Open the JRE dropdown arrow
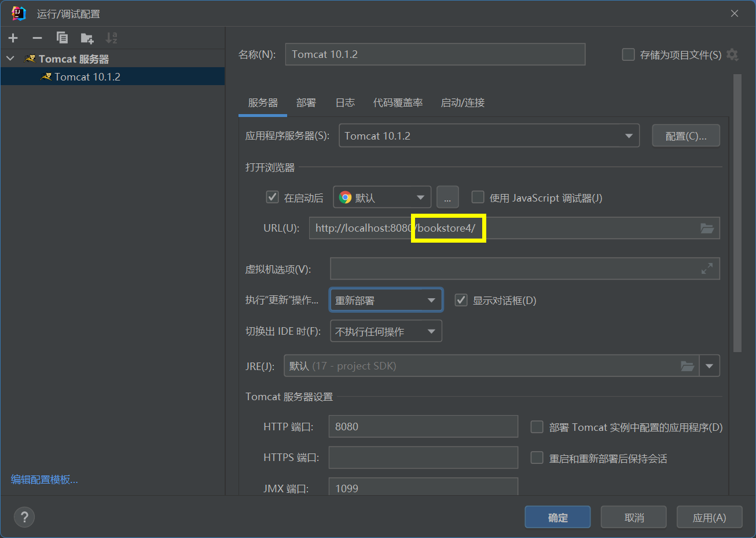756x538 pixels. 710,366
